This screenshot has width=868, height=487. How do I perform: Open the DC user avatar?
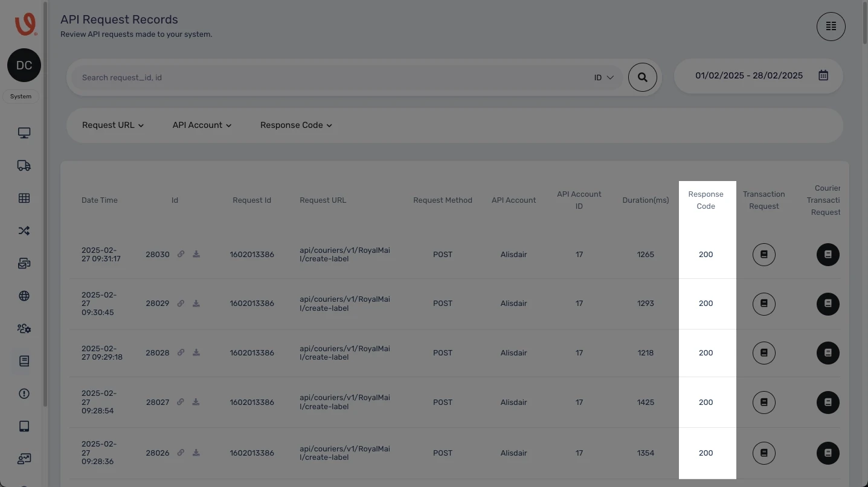coord(24,65)
